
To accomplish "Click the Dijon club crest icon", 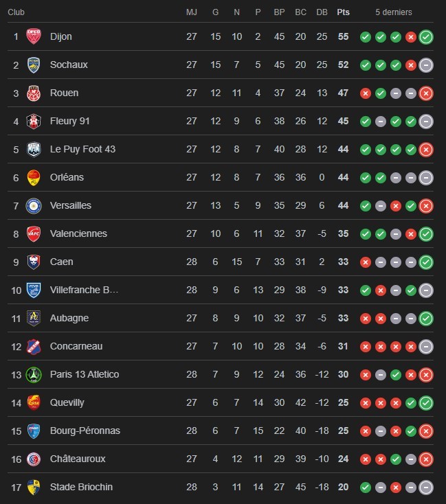I will click(34, 36).
